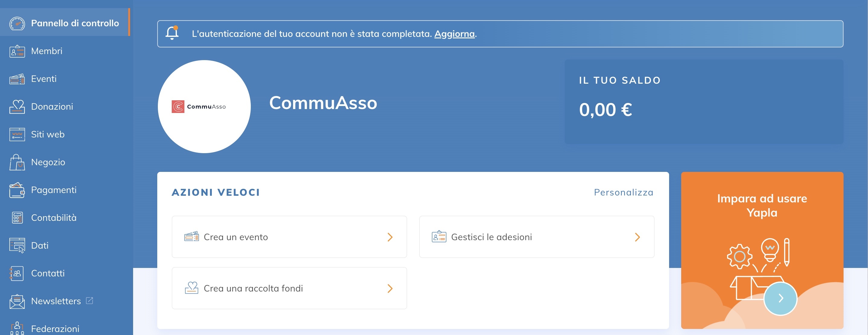This screenshot has height=335, width=868.
Task: Open the Dati page icon
Action: click(17, 245)
